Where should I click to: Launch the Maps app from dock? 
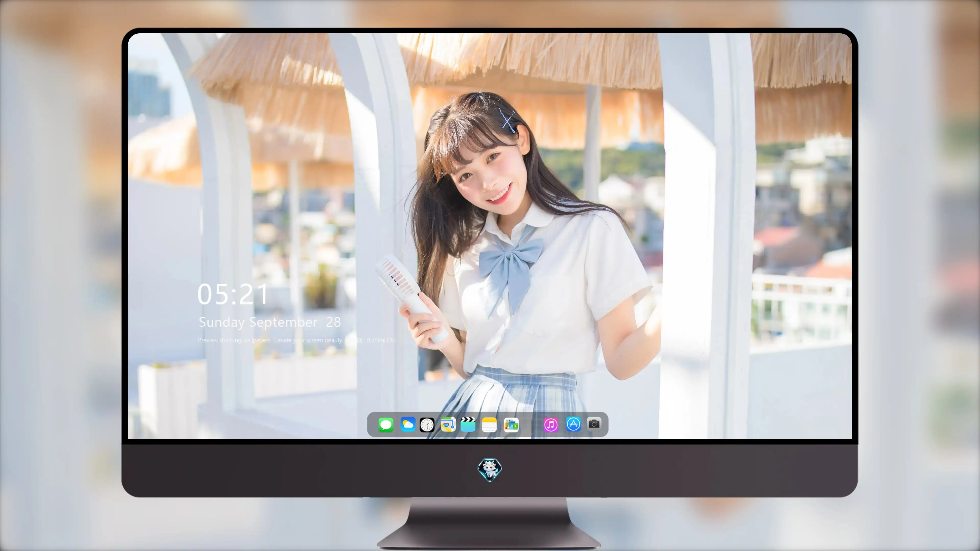pos(448,424)
